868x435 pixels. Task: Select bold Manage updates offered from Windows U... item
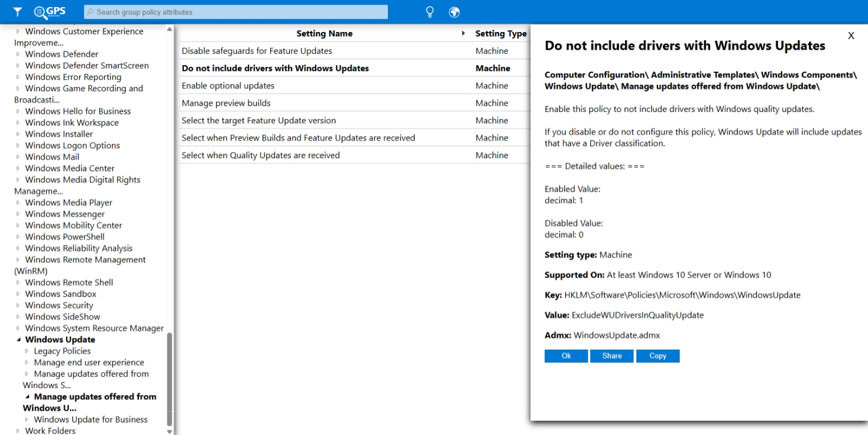click(x=90, y=402)
